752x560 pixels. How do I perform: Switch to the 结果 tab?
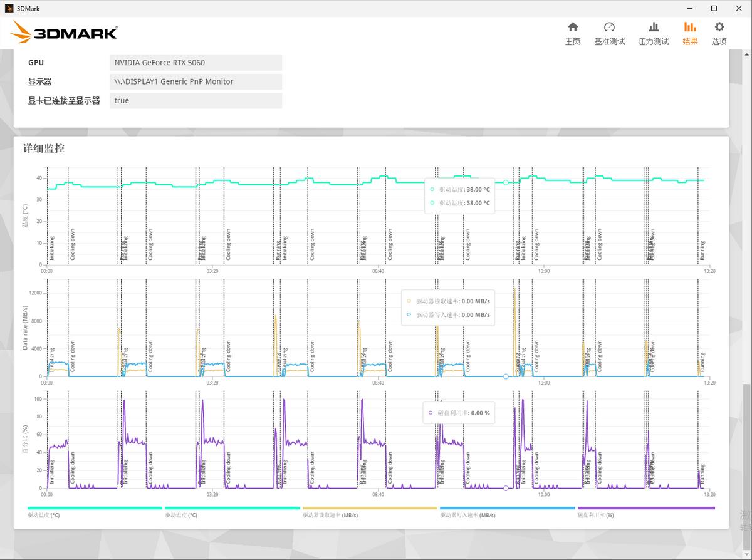[x=690, y=33]
